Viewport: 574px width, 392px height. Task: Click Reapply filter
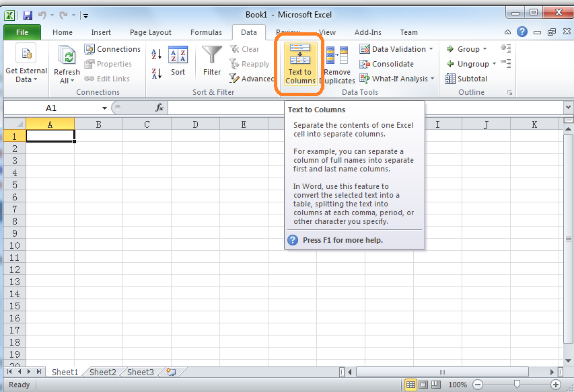249,64
